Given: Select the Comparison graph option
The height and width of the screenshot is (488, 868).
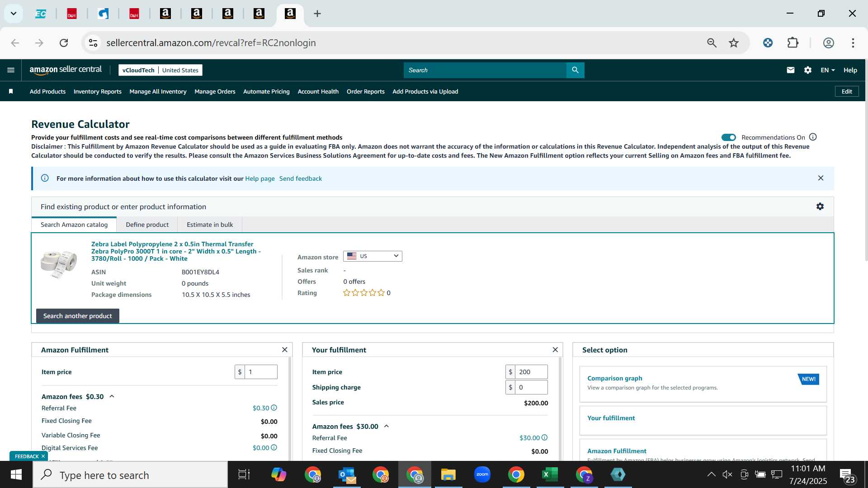Looking at the screenshot, I should point(703,384).
